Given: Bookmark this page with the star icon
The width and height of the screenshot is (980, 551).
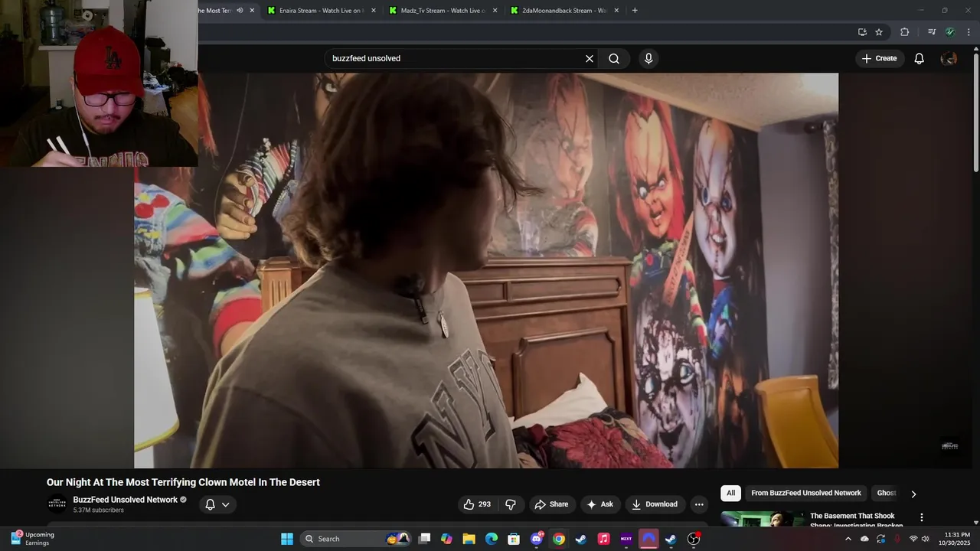Looking at the screenshot, I should coord(879,32).
